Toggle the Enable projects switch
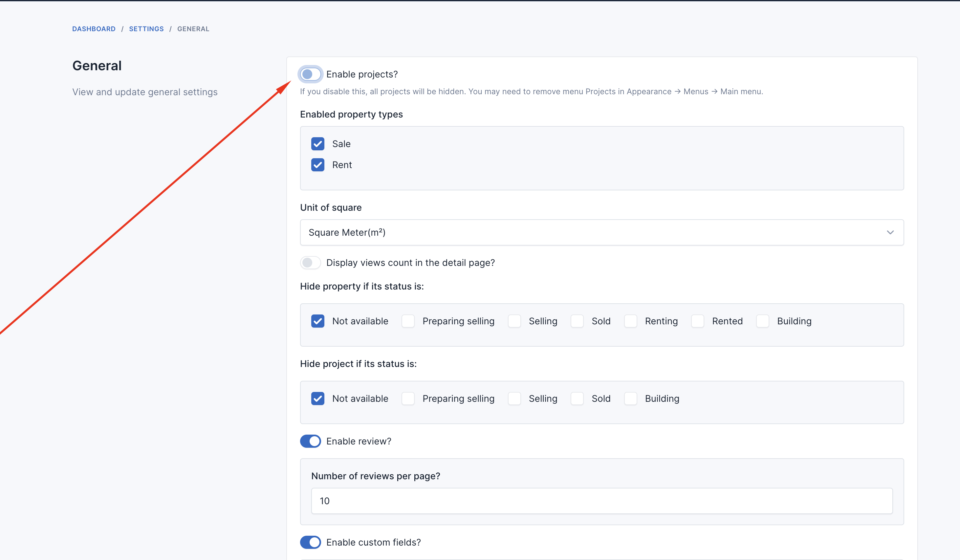 coord(310,74)
